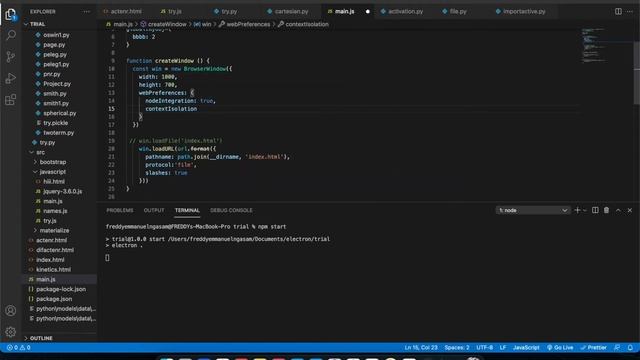Screen dimensions: 640x360
Task: Select the TERMINAL panel tab
Action: click(x=187, y=210)
